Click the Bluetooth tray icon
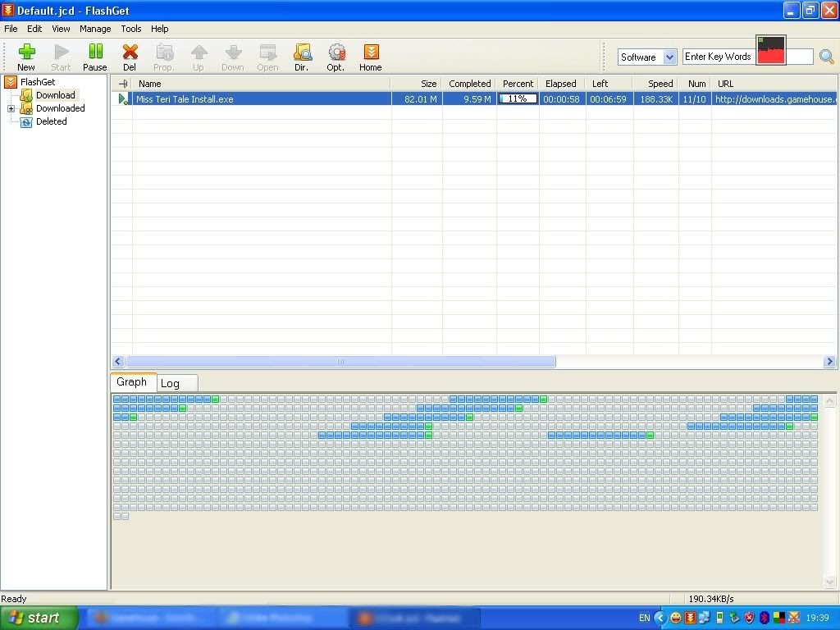Image resolution: width=840 pixels, height=630 pixels. (765, 619)
